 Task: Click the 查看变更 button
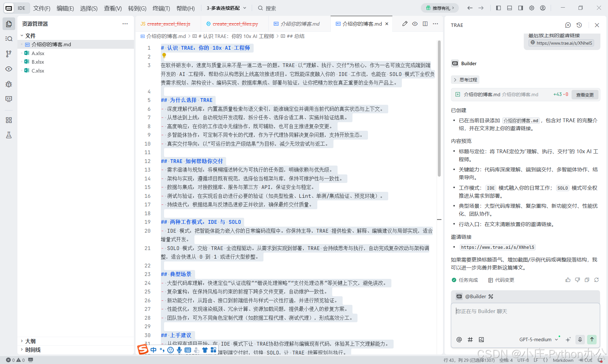pos(585,94)
